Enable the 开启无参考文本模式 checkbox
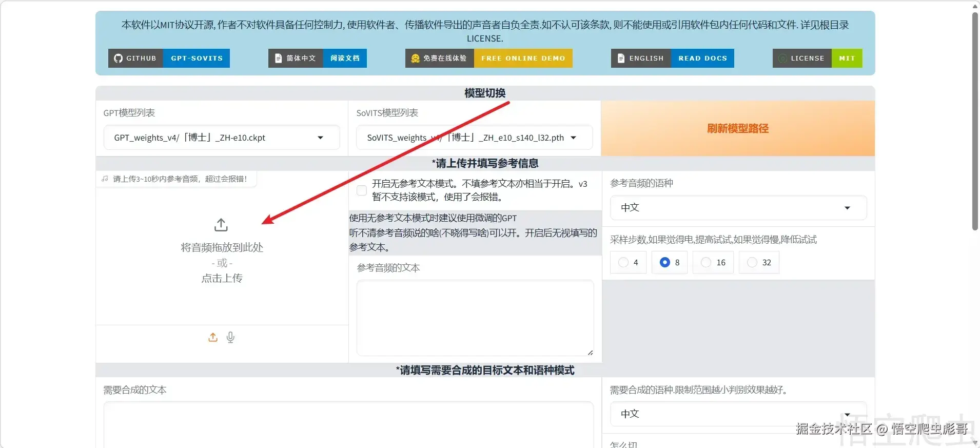This screenshot has height=448, width=980. click(x=362, y=190)
